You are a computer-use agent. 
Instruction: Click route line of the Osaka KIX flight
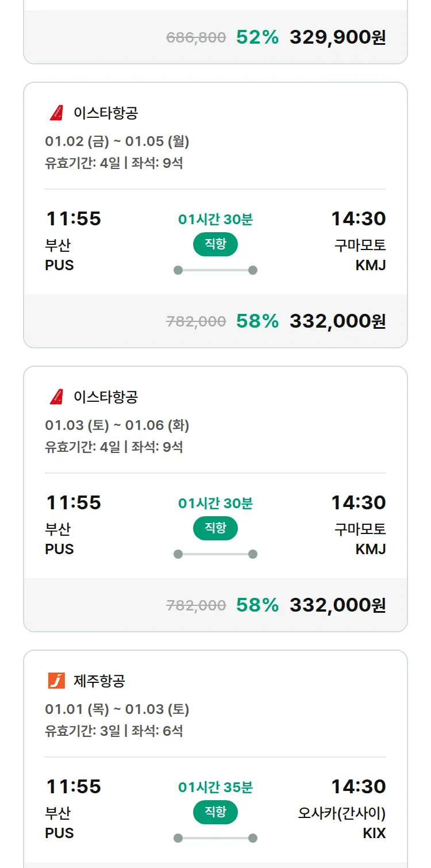(x=215, y=838)
